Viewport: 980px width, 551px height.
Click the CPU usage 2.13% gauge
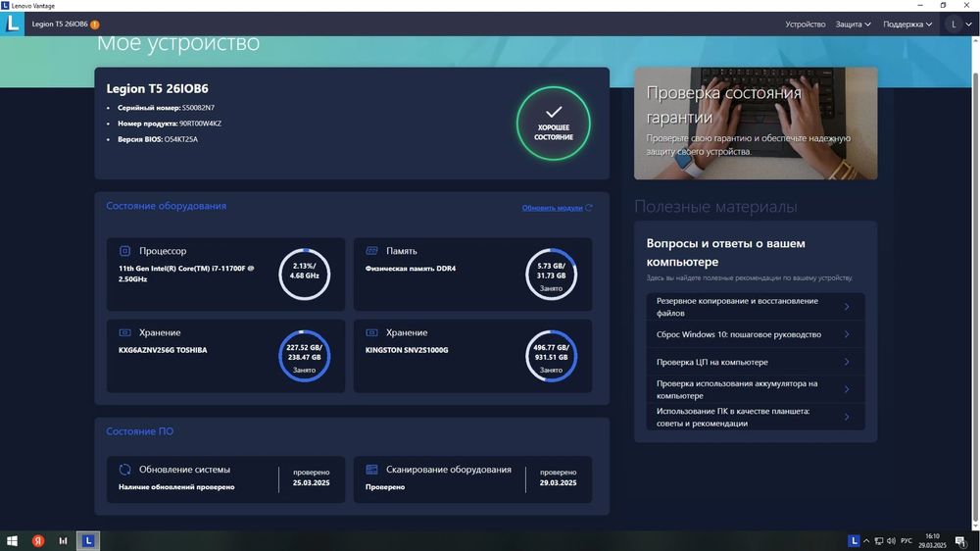[x=305, y=274]
